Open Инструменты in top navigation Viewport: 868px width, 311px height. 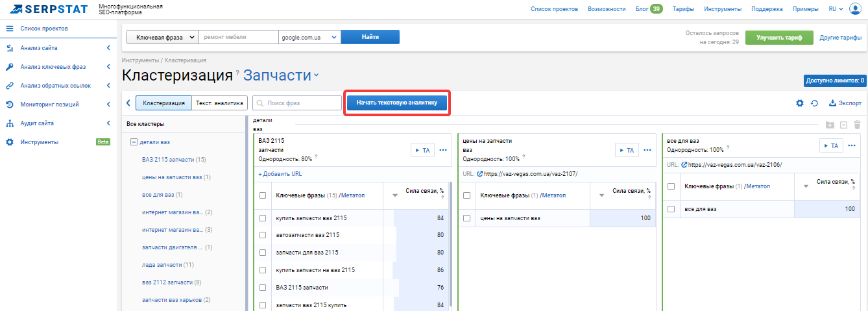click(723, 9)
